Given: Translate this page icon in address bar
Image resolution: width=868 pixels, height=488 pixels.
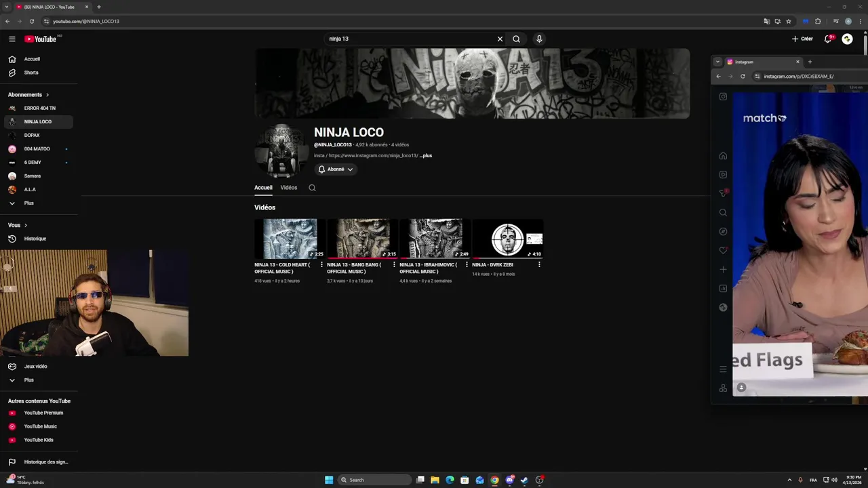Looking at the screenshot, I should (x=766, y=21).
